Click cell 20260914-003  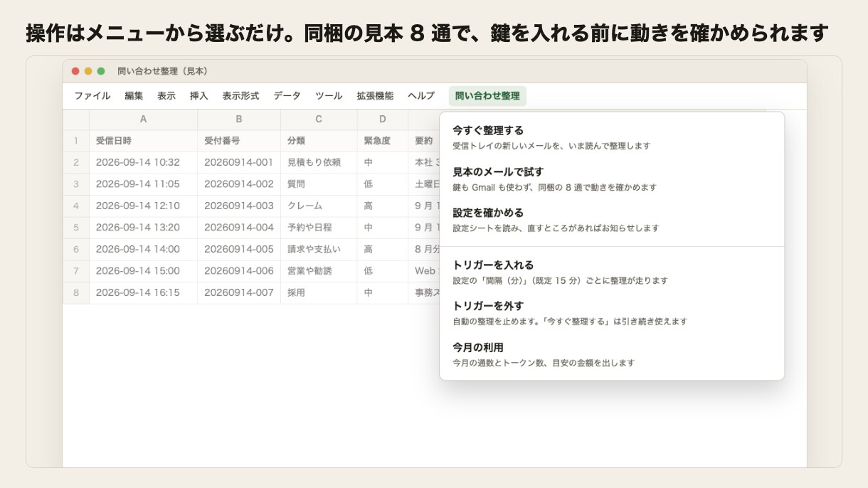[x=239, y=206]
